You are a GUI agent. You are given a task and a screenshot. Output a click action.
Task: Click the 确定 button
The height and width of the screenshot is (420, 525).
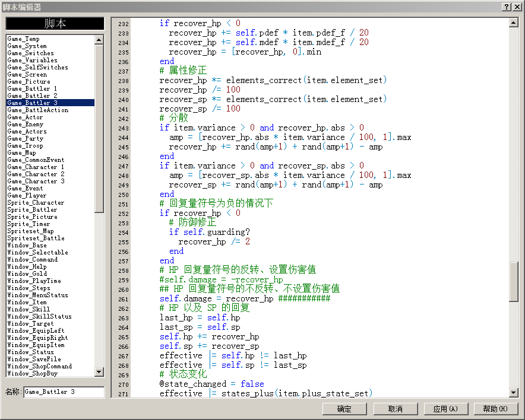pos(344,409)
